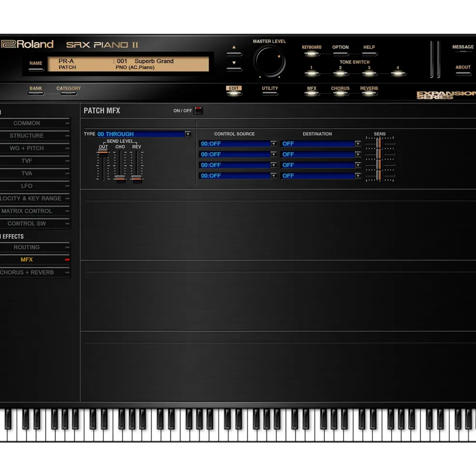Open Velocity & Key Range section
Image resolution: width=476 pixels, height=476 pixels.
pos(35,198)
